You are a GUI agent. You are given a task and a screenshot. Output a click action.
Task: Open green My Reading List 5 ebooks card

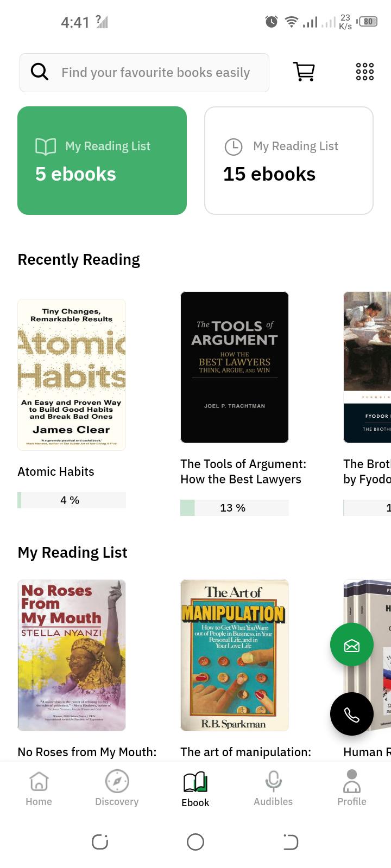point(102,161)
